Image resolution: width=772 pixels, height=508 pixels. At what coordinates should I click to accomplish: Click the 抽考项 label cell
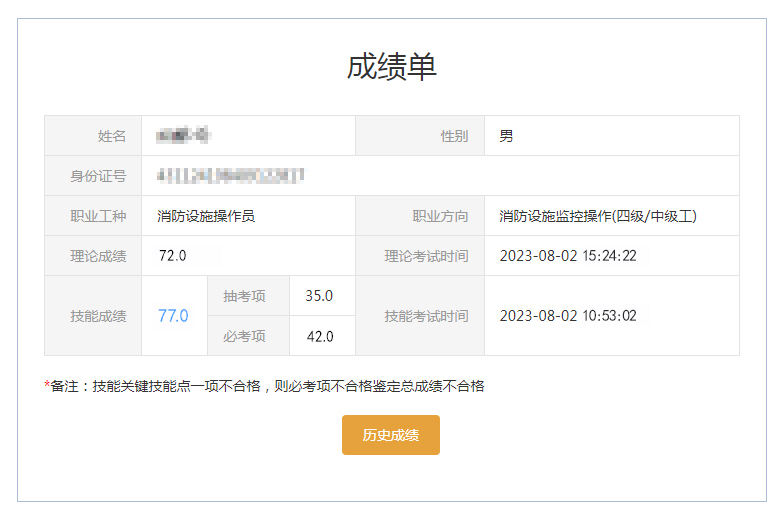coord(244,296)
